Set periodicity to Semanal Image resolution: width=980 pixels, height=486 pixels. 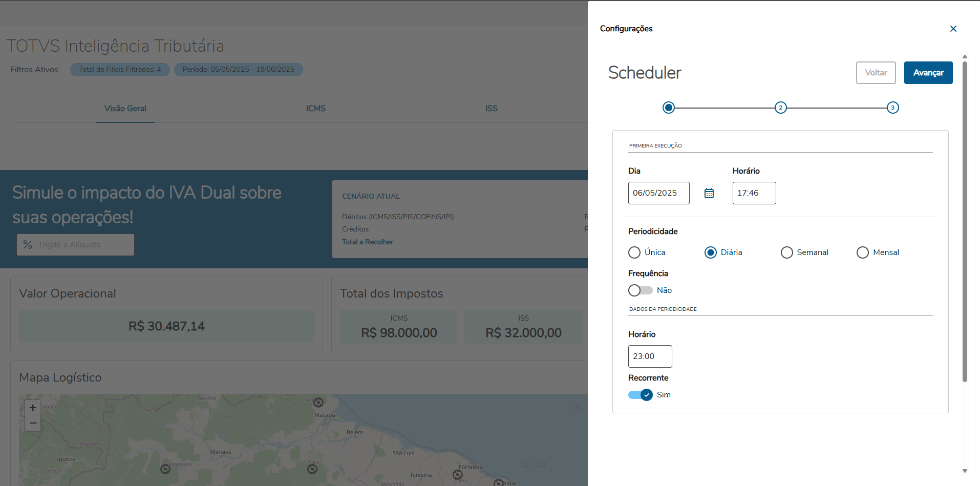coord(787,252)
